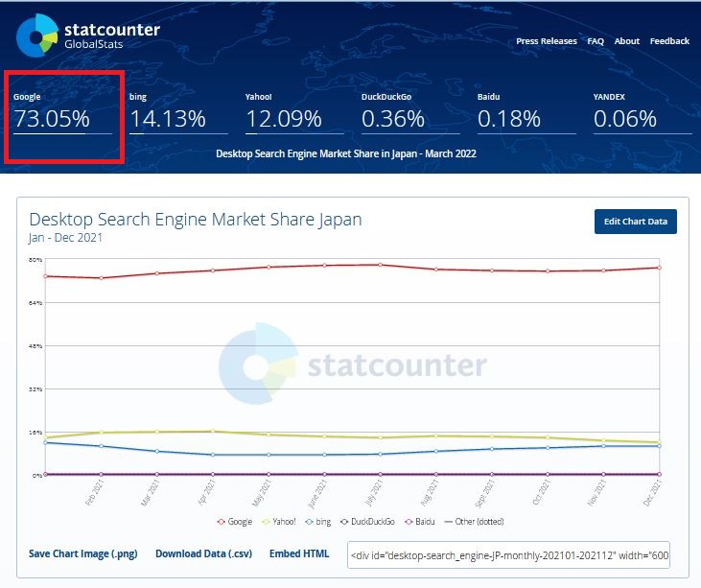This screenshot has width=701, height=588.
Task: Click the Google 73.05% stat
Action: (62, 112)
